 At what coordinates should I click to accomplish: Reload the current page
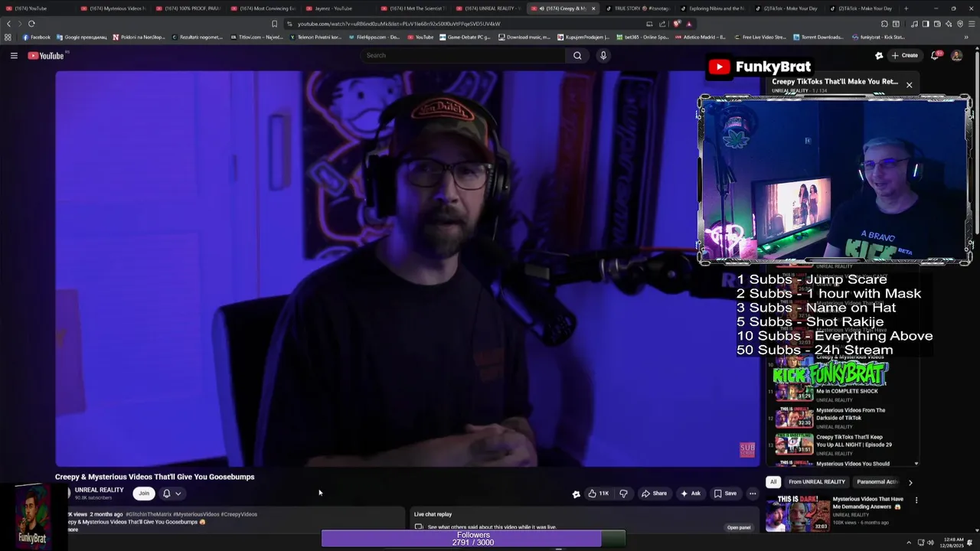(x=31, y=24)
